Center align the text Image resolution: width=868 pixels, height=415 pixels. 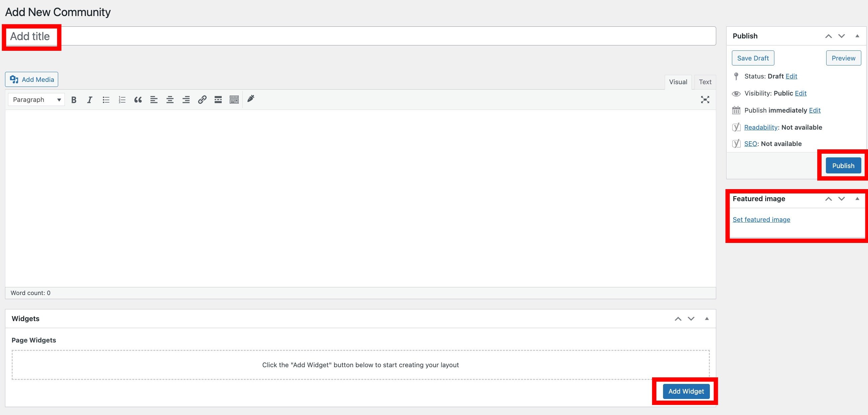coord(170,100)
